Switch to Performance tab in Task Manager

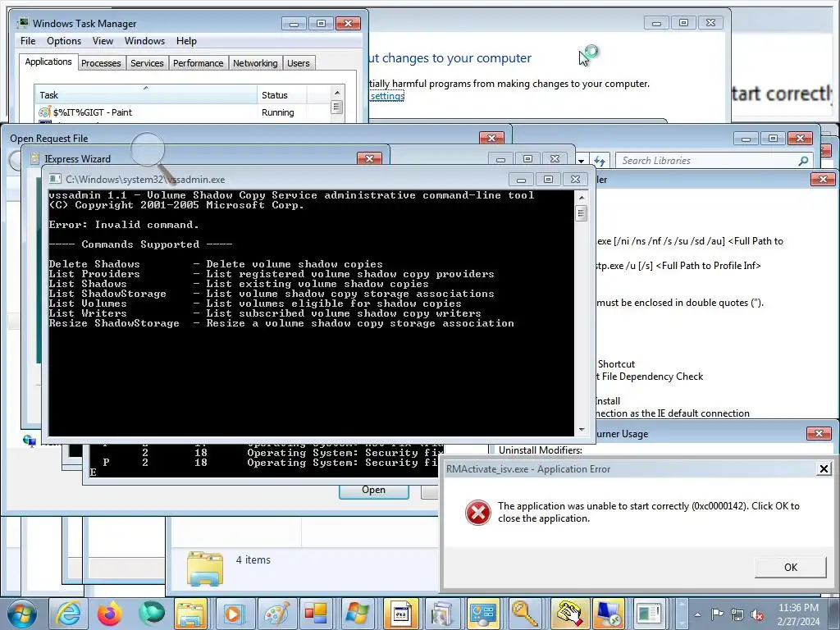coord(199,63)
